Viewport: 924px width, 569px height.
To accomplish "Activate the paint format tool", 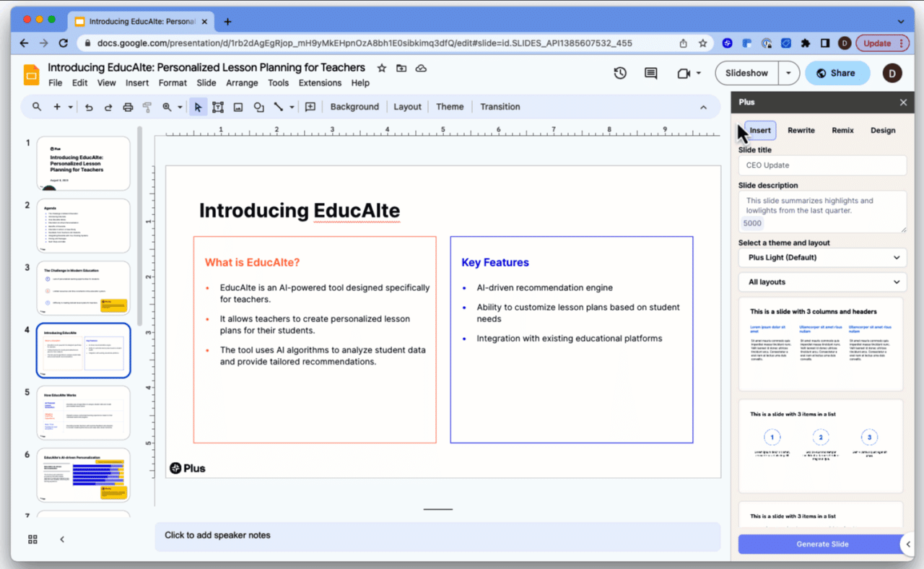I will tap(147, 106).
